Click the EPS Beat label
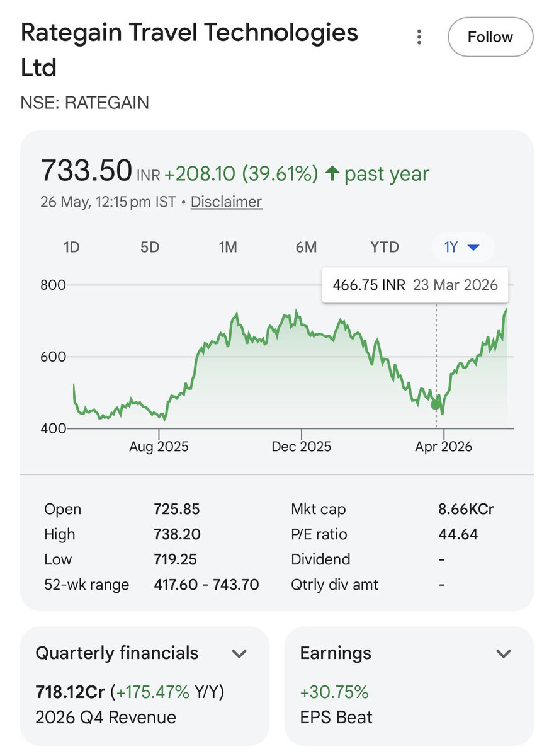554x756 pixels. click(336, 717)
